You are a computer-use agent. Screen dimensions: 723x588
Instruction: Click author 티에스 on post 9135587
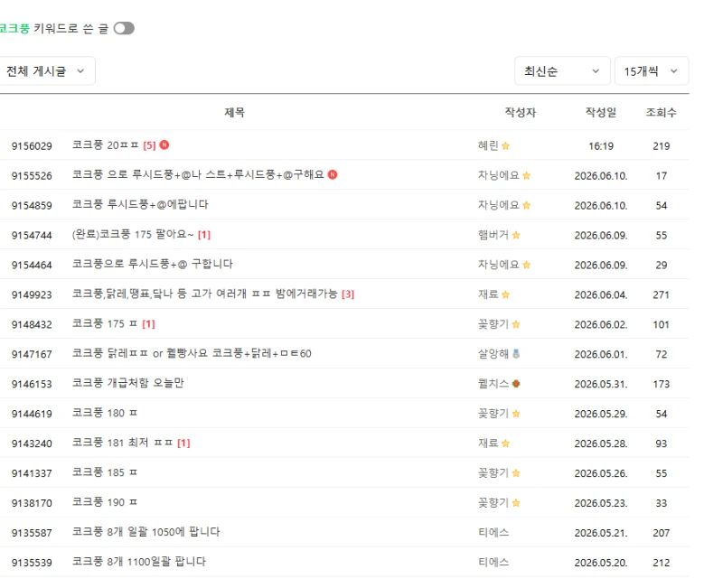pos(493,532)
